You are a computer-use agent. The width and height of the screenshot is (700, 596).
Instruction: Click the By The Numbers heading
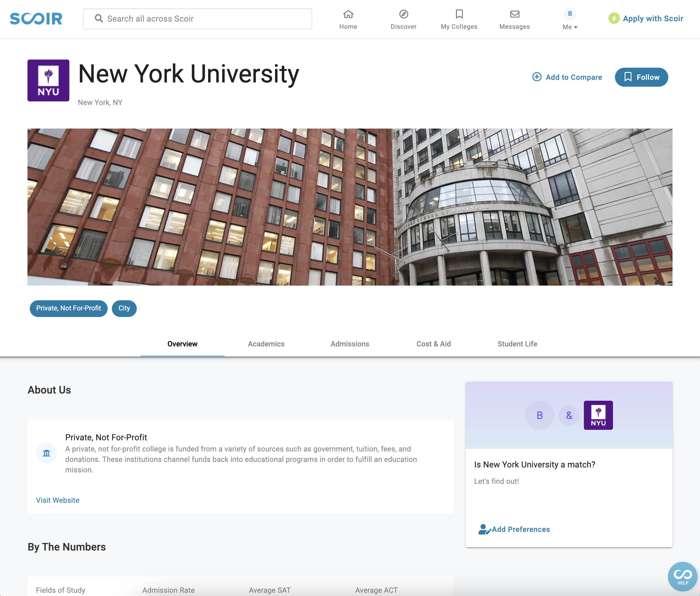[67, 547]
